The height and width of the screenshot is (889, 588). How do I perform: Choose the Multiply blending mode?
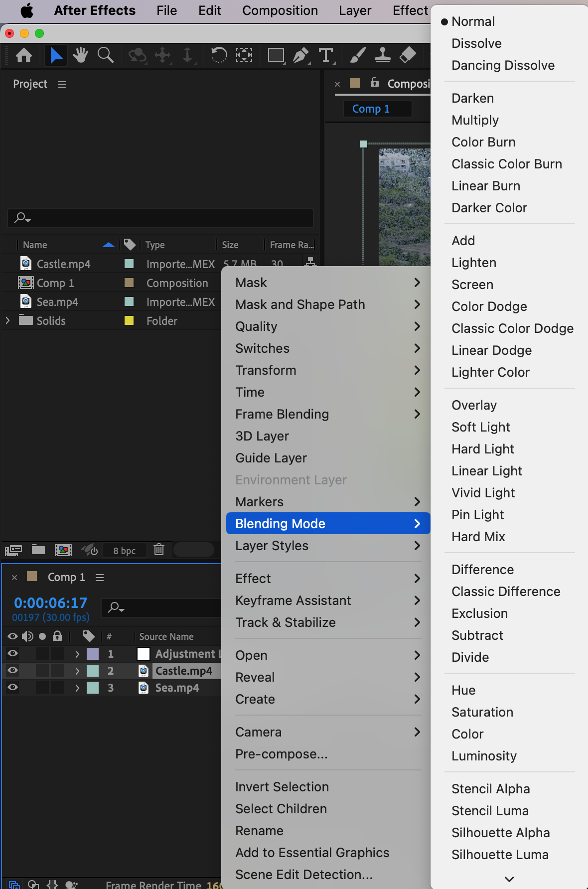coord(475,120)
